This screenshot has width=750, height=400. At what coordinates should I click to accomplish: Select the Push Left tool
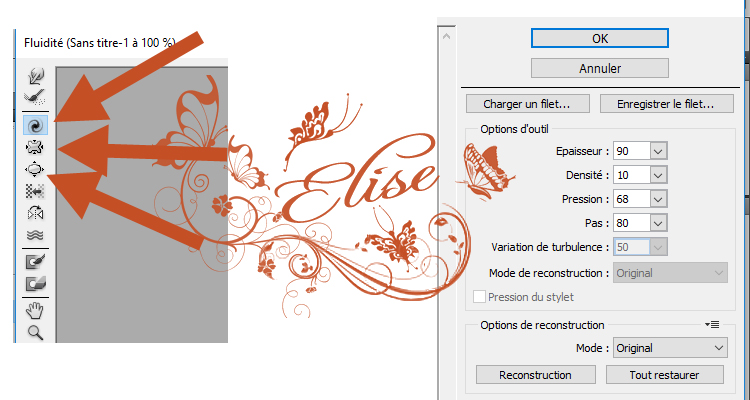tap(35, 191)
